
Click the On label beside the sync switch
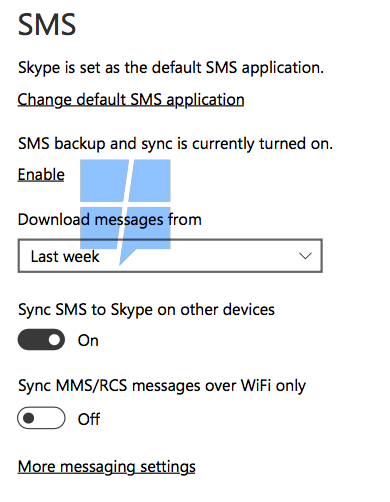point(88,341)
